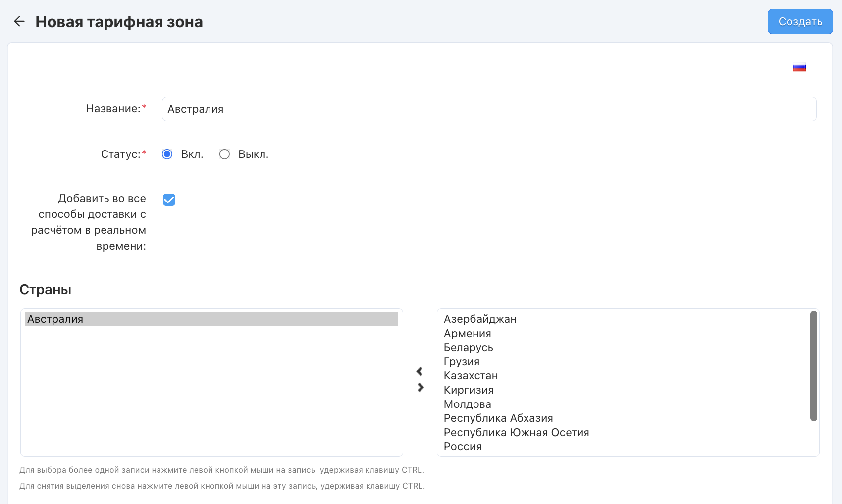Pick Беларусь in the available countries

468,348
